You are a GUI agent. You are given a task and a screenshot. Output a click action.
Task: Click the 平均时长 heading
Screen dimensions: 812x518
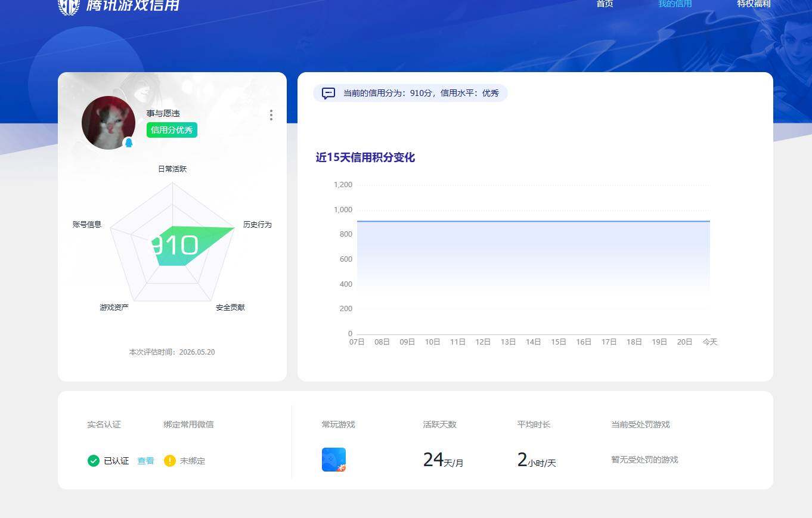point(534,424)
